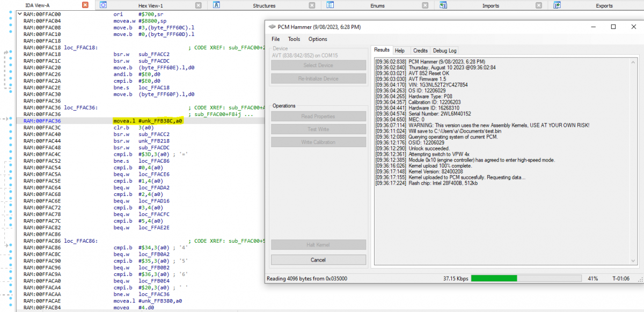644x312 pixels.
Task: Click the '41%' progress percentage
Action: (x=594, y=279)
